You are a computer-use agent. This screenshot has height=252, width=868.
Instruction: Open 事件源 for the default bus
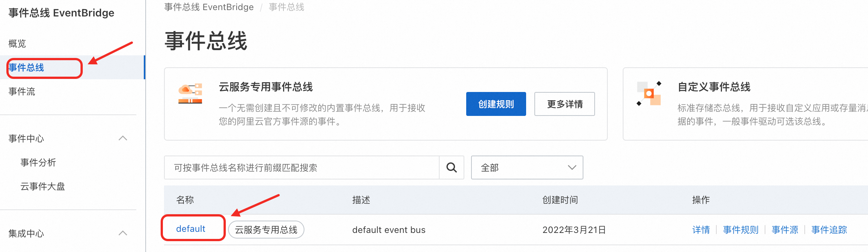tap(785, 230)
